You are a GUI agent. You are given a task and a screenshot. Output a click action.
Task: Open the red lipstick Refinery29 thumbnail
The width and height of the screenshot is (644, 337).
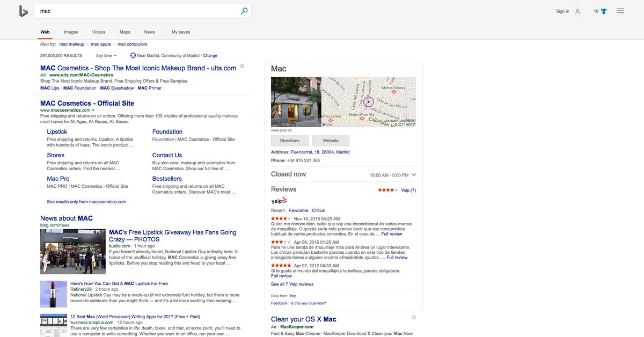[x=54, y=294]
